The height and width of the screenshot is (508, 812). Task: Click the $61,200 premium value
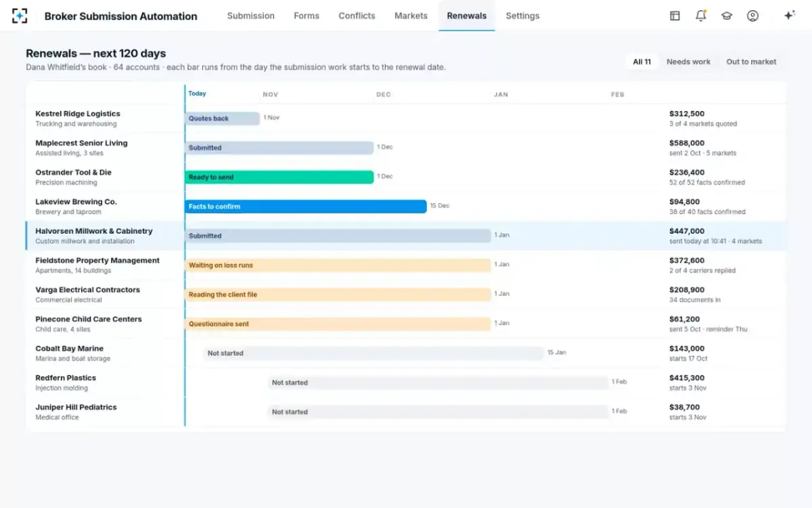coord(685,319)
